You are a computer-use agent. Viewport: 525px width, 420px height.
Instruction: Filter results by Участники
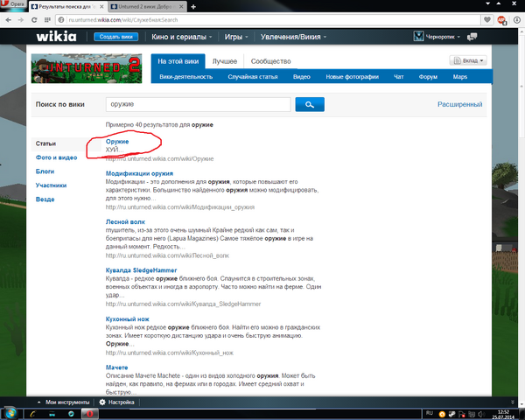51,185
